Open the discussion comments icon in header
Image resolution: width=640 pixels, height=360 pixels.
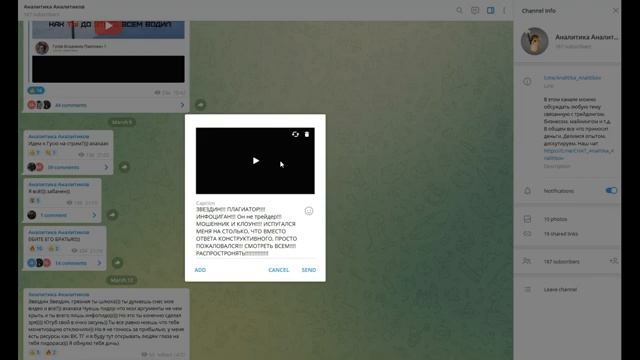475,11
